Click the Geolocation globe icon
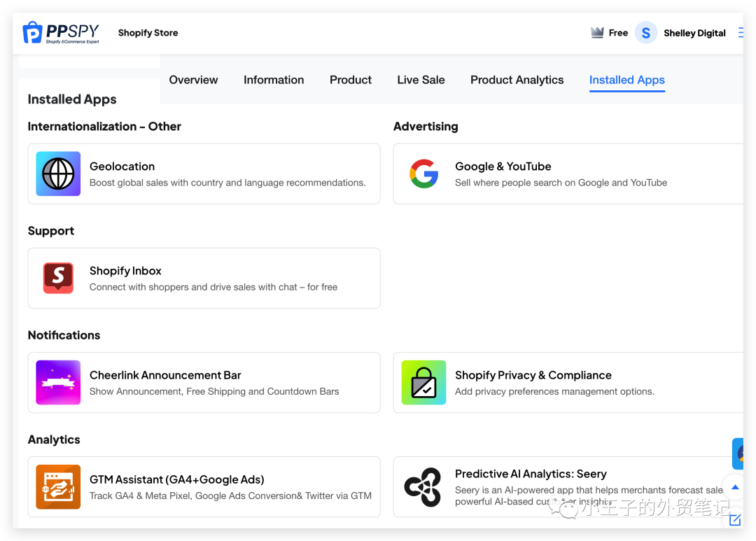Viewport: 756px width, 541px height. pos(58,174)
